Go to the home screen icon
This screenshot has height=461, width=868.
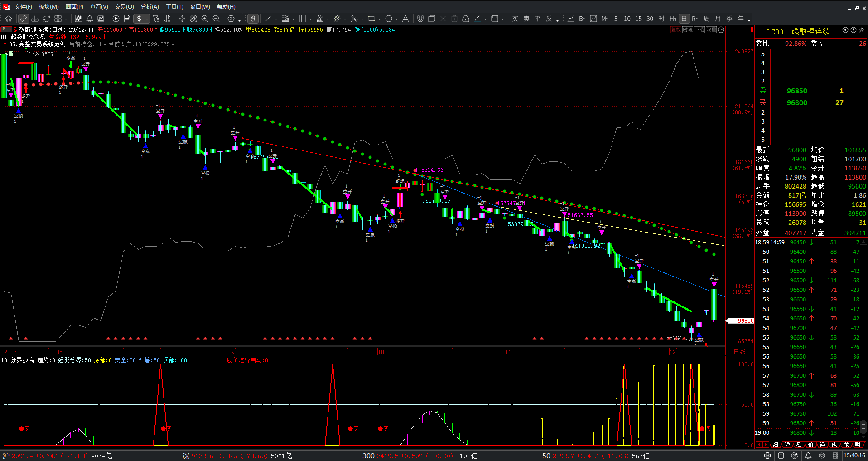(9, 19)
